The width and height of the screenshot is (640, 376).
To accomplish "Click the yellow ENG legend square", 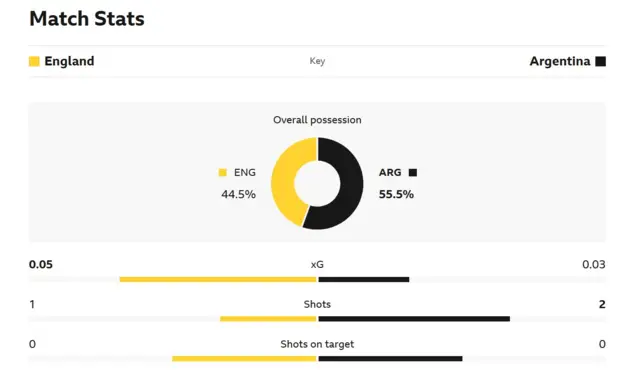I will click(222, 173).
